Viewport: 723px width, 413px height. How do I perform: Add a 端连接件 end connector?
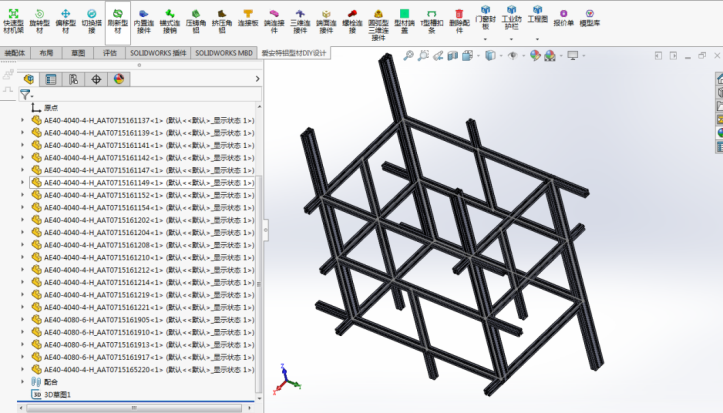[x=274, y=21]
